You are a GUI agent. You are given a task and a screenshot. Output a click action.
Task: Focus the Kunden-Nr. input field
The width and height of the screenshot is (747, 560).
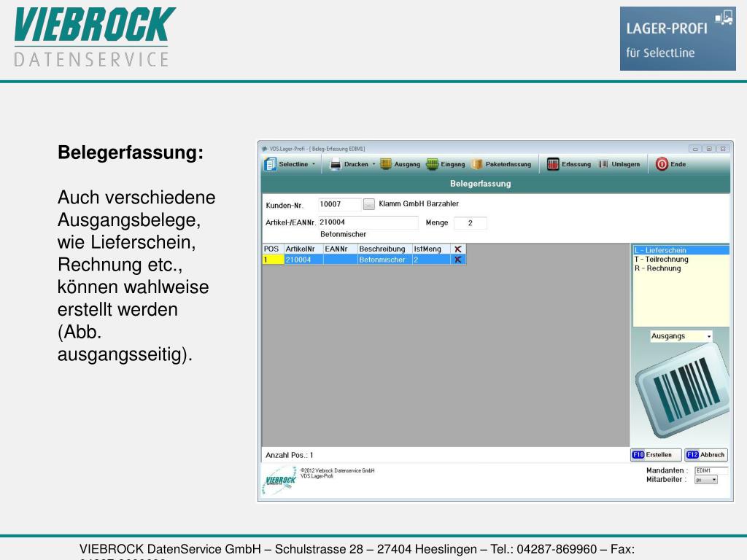tap(340, 204)
